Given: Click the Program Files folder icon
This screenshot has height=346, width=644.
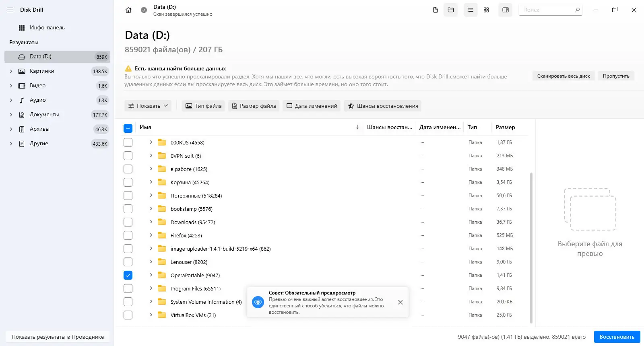Looking at the screenshot, I should pyautogui.click(x=162, y=288).
